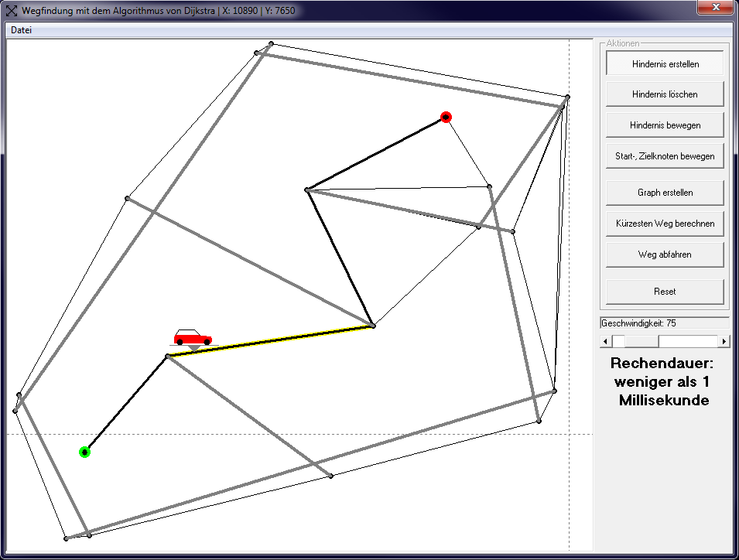Click the speed slider left arrow

coord(606,341)
